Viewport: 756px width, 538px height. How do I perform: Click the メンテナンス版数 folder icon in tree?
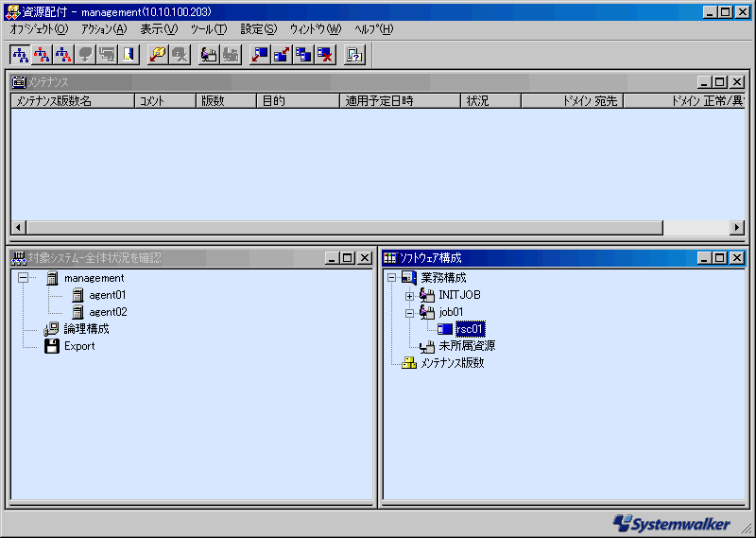click(409, 363)
